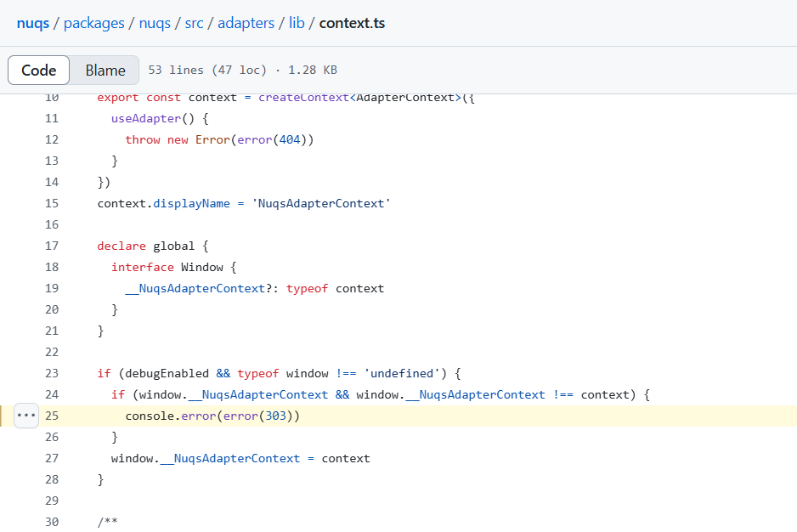
Task: Click the createContext symbol on line 10
Action: [303, 98]
